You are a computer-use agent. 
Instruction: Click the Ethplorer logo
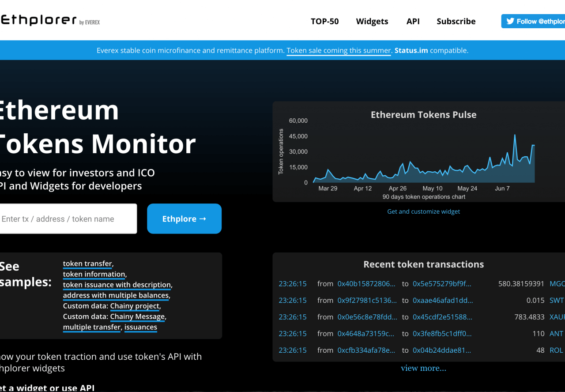(50, 20)
